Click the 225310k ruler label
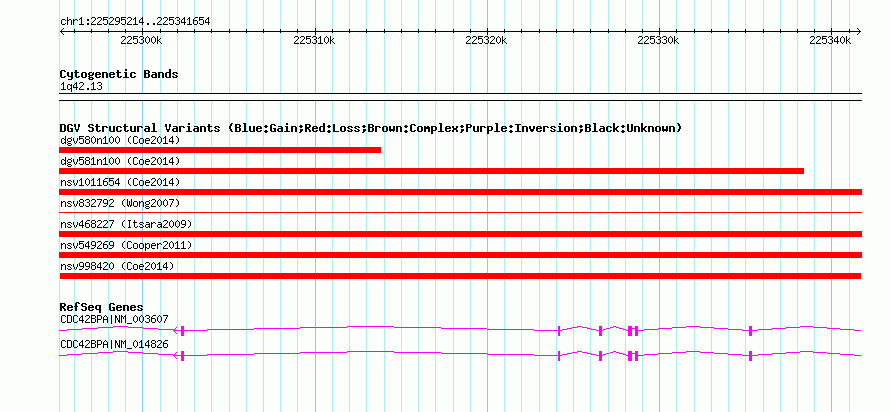 click(x=314, y=41)
